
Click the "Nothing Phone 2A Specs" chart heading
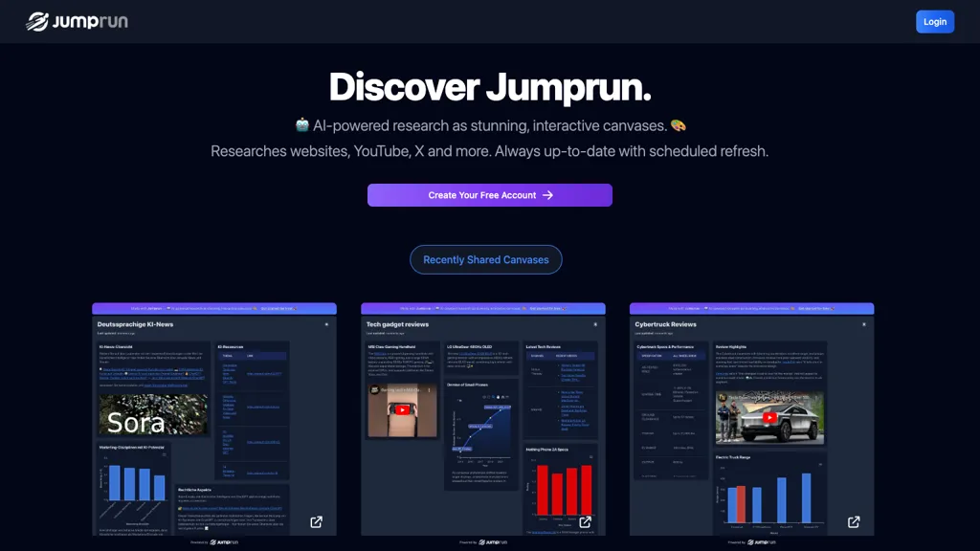click(x=546, y=450)
